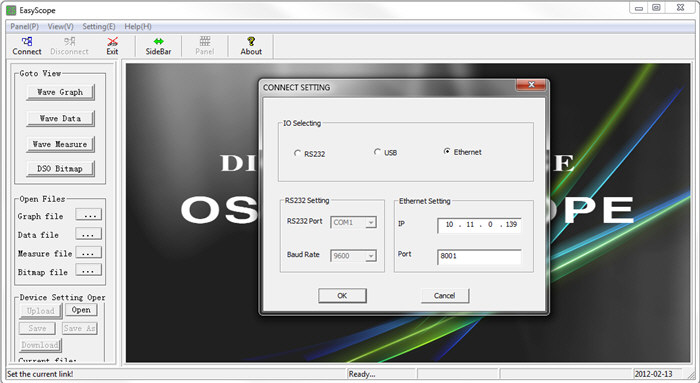This screenshot has width=700, height=383.
Task: Click the Port 8001 input field
Action: pos(479,256)
